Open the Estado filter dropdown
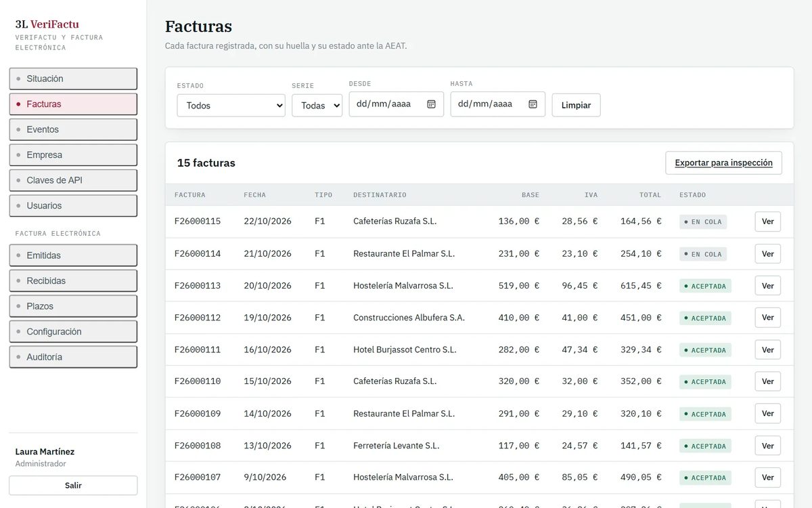This screenshot has width=812, height=508. (231, 106)
